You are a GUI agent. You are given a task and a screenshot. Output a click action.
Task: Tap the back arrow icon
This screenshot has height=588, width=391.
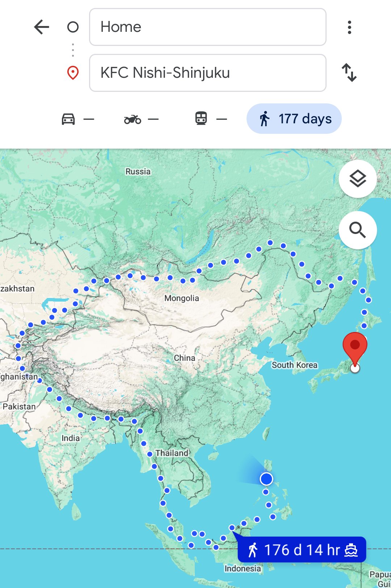click(42, 27)
